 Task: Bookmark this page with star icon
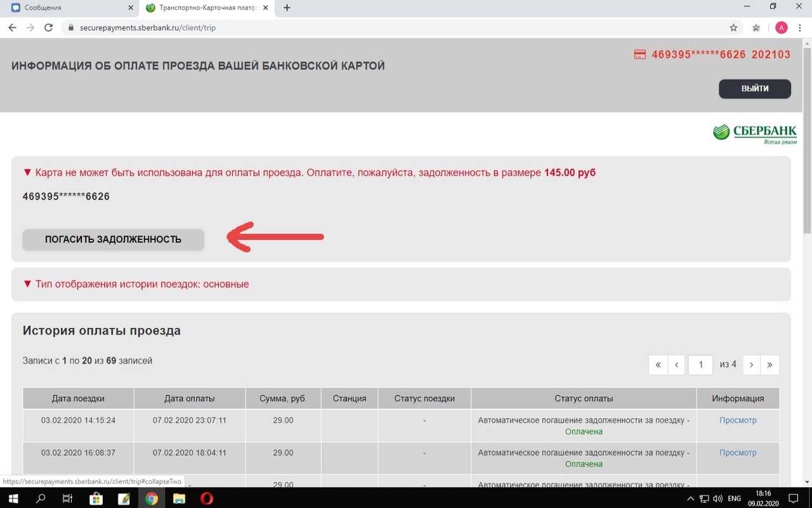tap(733, 28)
